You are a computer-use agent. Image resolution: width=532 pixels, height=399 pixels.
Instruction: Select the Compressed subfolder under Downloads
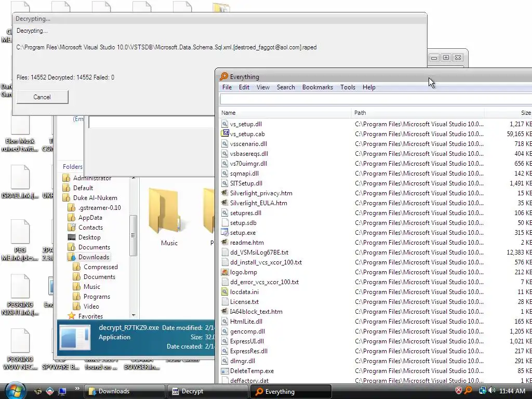coord(96,267)
